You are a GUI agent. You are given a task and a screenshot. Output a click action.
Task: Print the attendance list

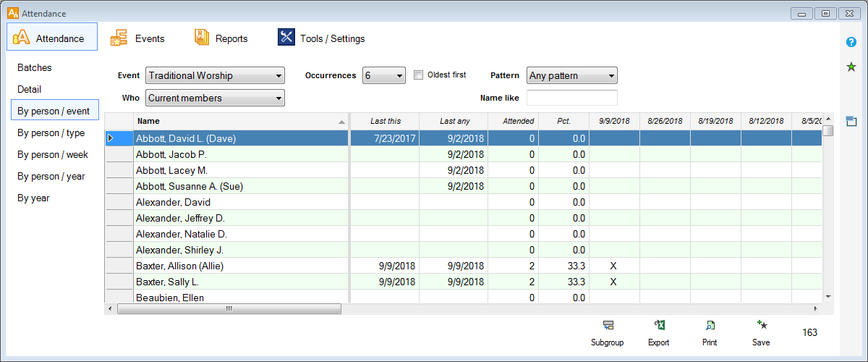coord(710,327)
